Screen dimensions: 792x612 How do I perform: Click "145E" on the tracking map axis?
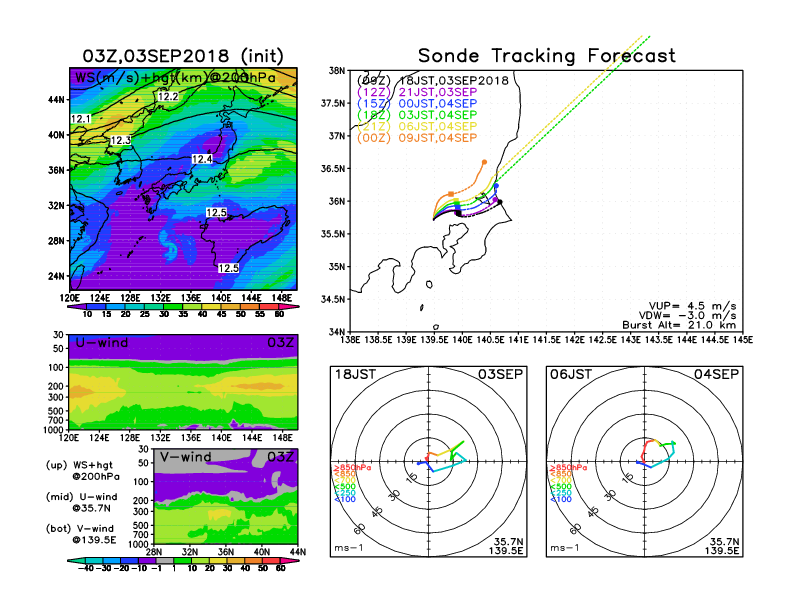click(742, 340)
